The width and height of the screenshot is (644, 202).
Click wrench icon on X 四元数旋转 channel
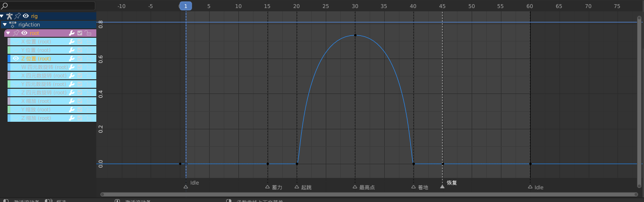(72, 76)
